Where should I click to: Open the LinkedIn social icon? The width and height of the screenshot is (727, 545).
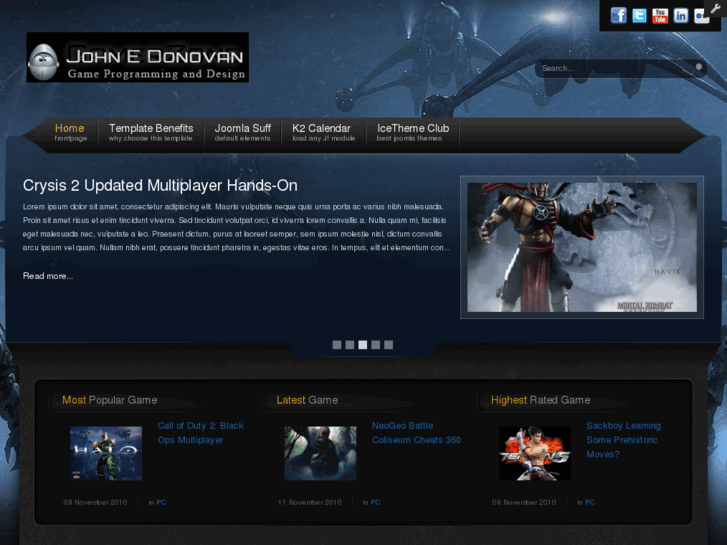click(681, 15)
